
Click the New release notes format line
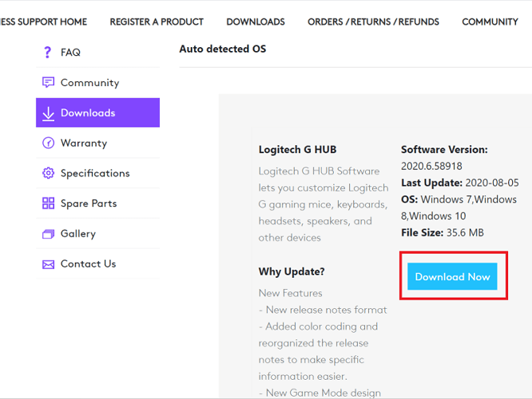pos(323,310)
